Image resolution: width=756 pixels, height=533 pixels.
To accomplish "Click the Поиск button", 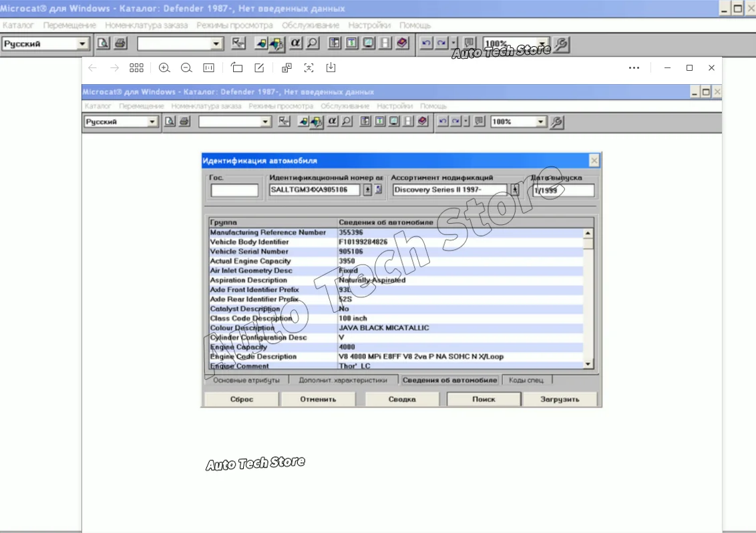I will pyautogui.click(x=484, y=399).
